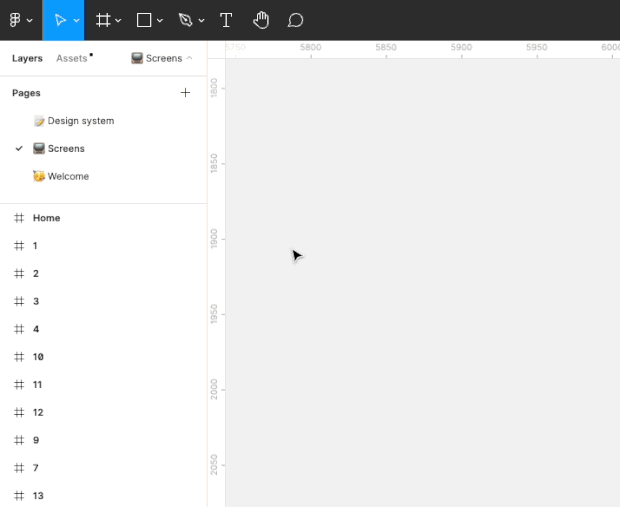Screen dimensions: 620x507
Task: Activate the Hand tool
Action: coord(261,20)
